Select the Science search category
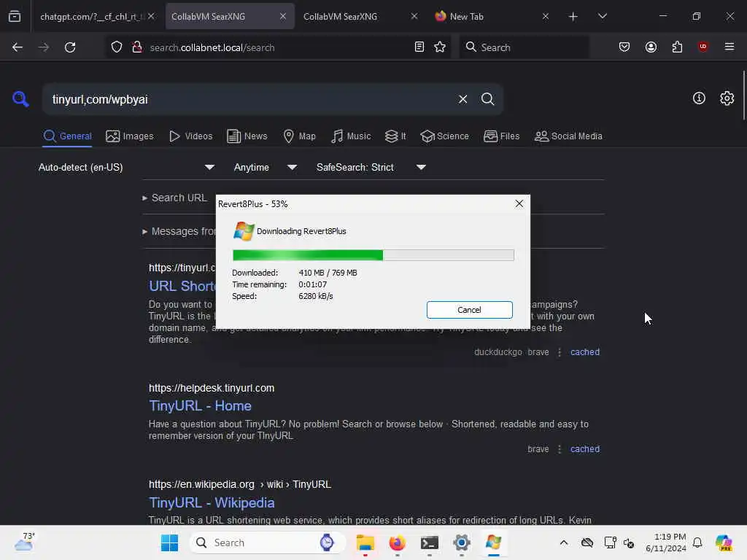This screenshot has width=747, height=560. pyautogui.click(x=444, y=136)
